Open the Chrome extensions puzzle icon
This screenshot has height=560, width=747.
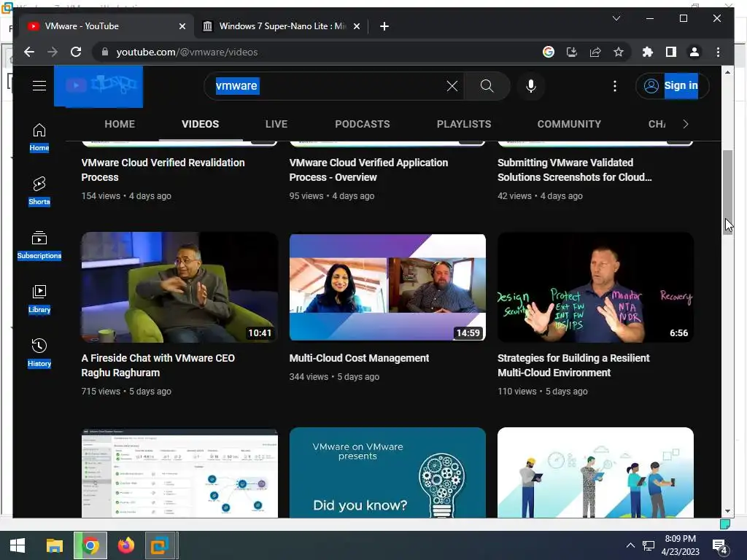click(x=648, y=52)
